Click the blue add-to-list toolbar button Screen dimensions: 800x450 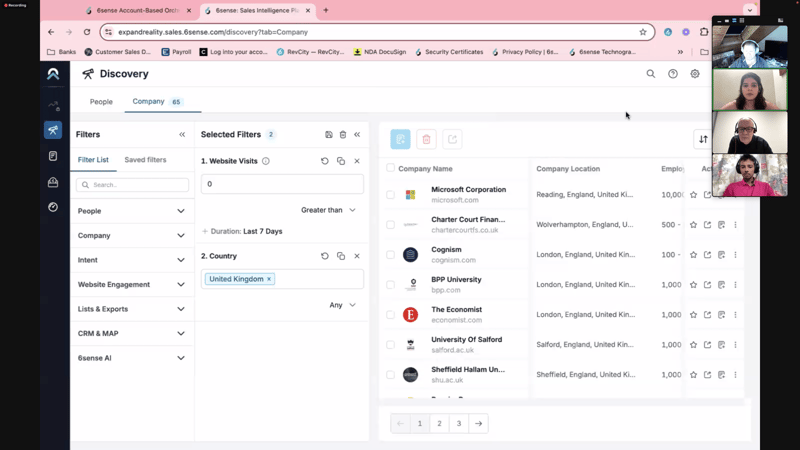tap(401, 139)
